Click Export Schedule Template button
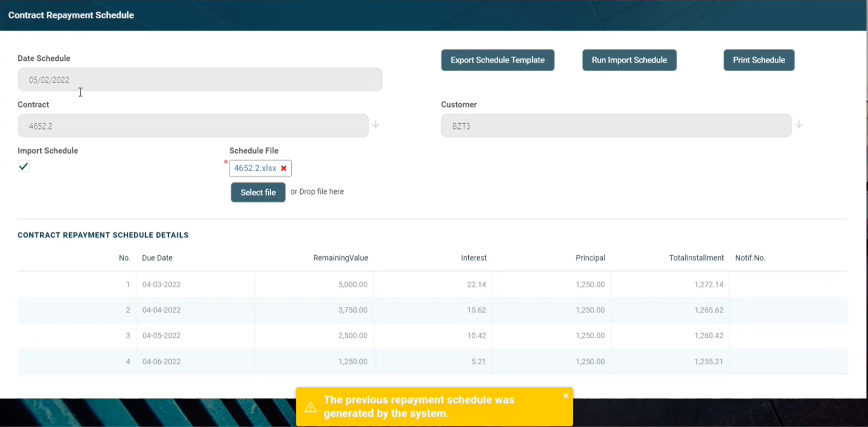Image resolution: width=868 pixels, height=427 pixels. point(497,60)
